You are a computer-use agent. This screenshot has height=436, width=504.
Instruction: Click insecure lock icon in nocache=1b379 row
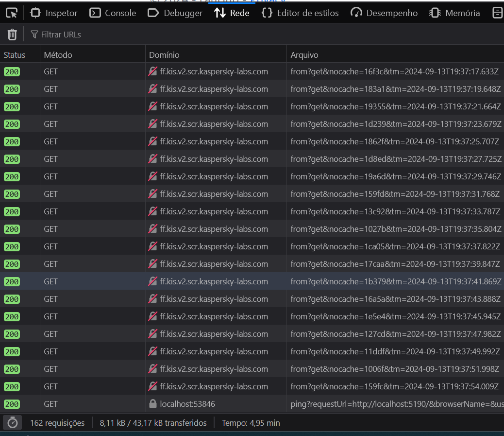point(152,281)
